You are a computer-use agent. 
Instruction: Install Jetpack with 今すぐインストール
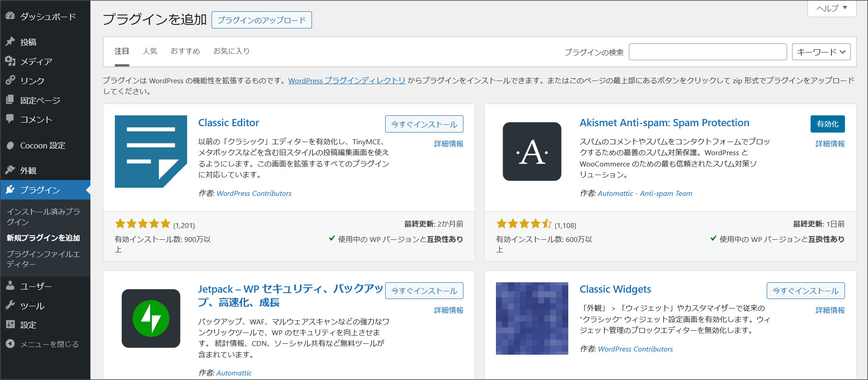[x=424, y=290]
